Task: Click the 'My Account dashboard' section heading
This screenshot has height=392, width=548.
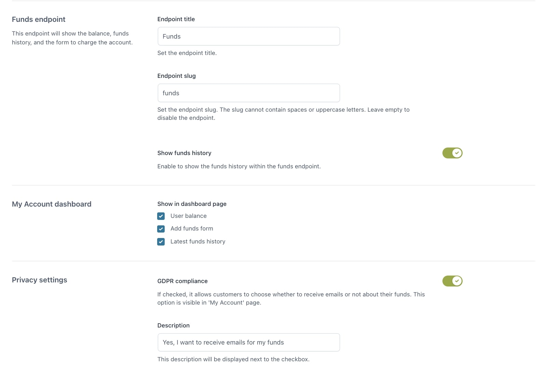Action: click(x=52, y=204)
